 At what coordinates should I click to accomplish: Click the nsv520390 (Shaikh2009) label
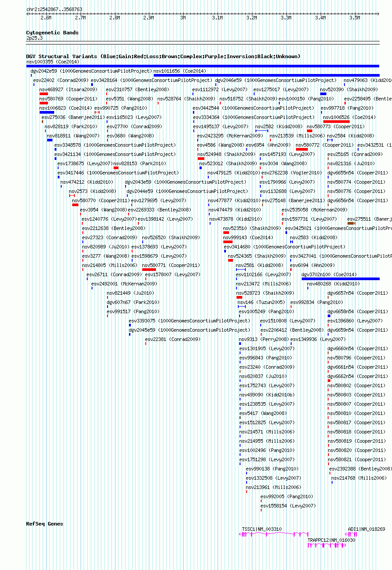pyautogui.click(x=349, y=89)
